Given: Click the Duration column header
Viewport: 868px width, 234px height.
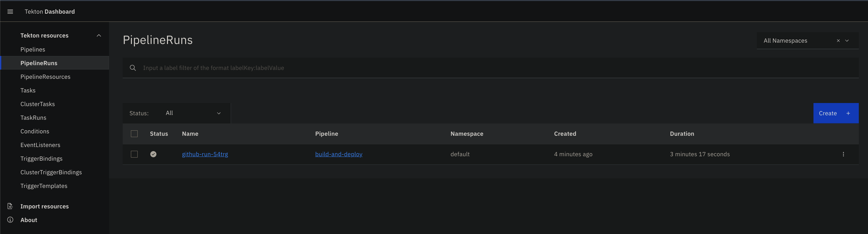Looking at the screenshot, I should (x=682, y=134).
